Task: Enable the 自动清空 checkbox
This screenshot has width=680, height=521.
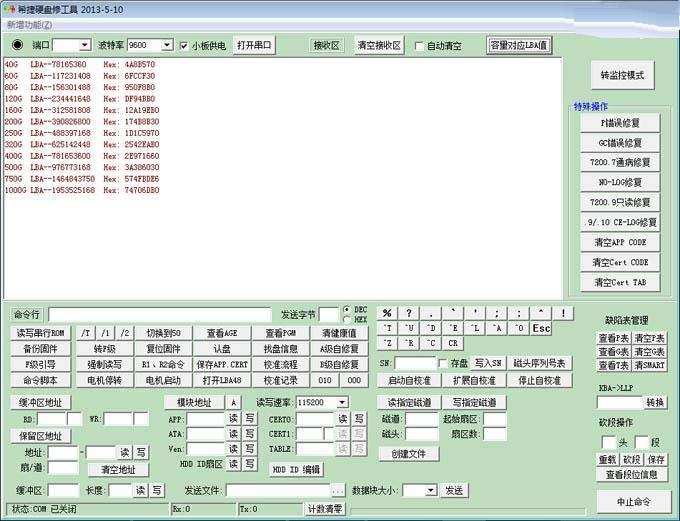Action: point(419,46)
